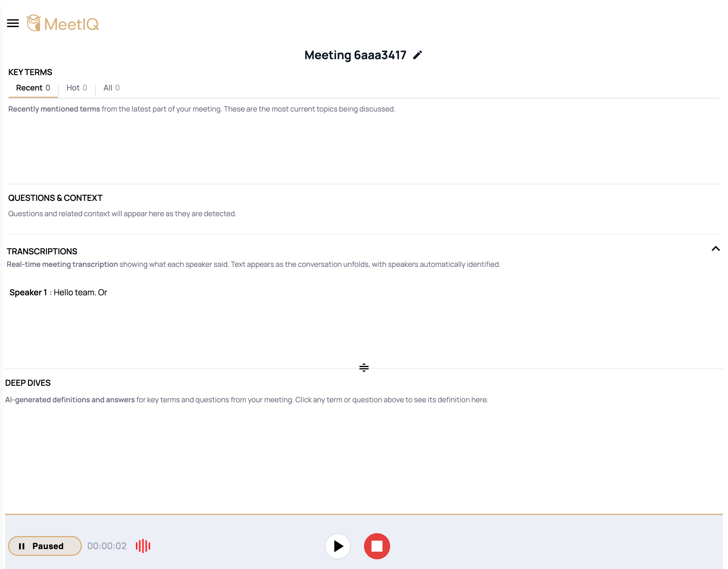728x569 pixels.
Task: Switch to the All key terms tab
Action: [x=111, y=88]
